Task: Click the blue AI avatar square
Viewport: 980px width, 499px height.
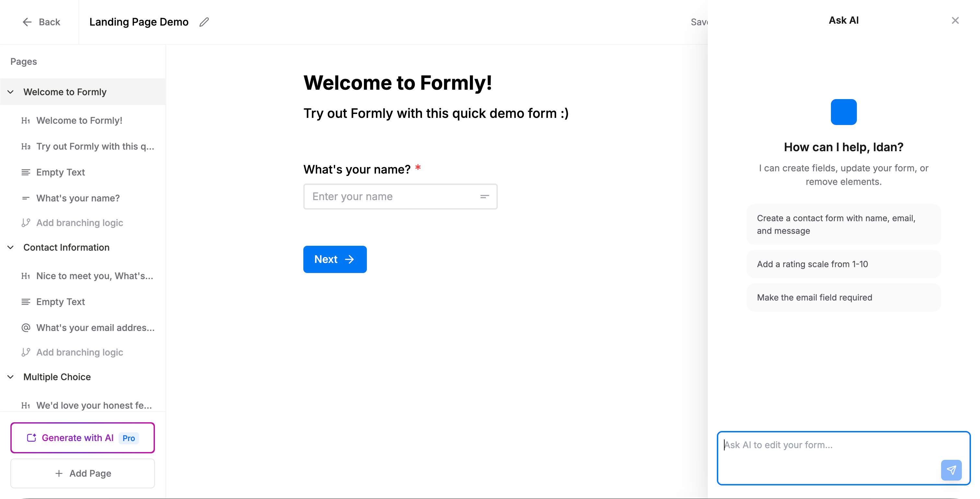Action: [844, 112]
